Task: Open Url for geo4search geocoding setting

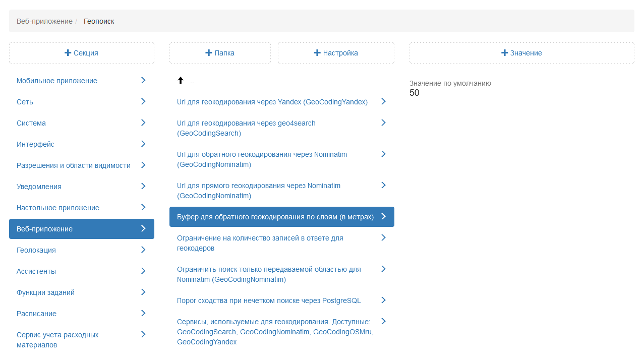Action: click(246, 128)
